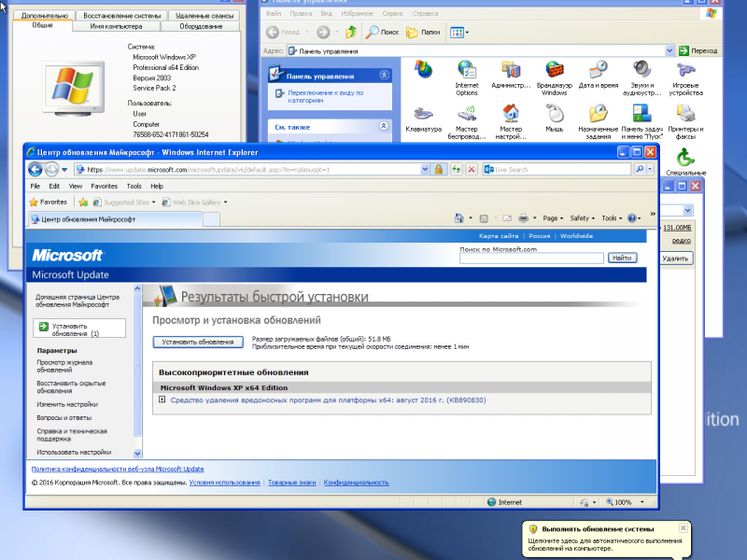Click the Read Mail icon in IE command bar
This screenshot has width=747, height=560.
[x=507, y=218]
